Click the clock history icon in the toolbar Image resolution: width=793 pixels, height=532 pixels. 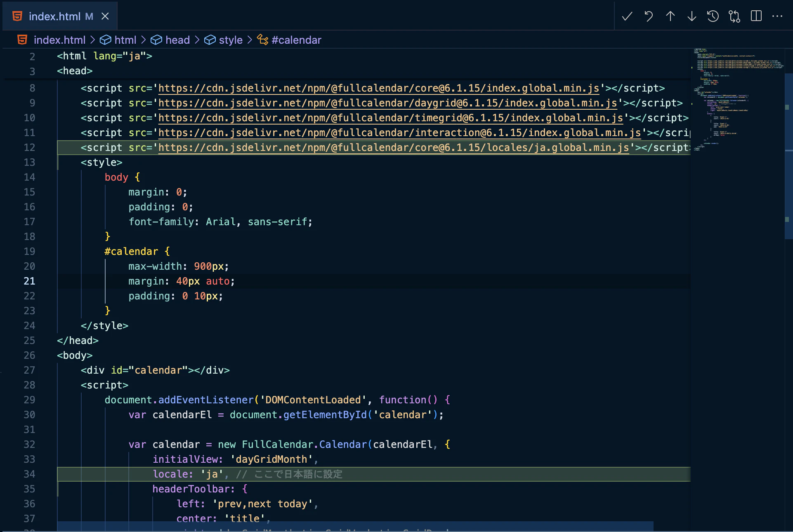pos(713,16)
